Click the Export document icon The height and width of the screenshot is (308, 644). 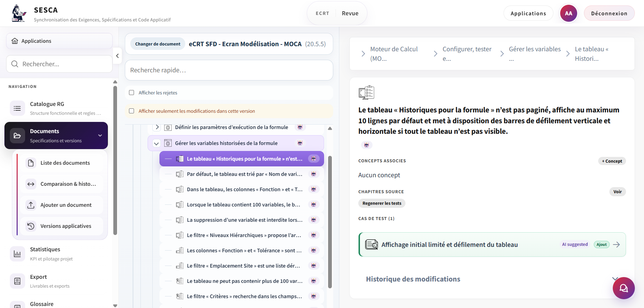coord(17,281)
